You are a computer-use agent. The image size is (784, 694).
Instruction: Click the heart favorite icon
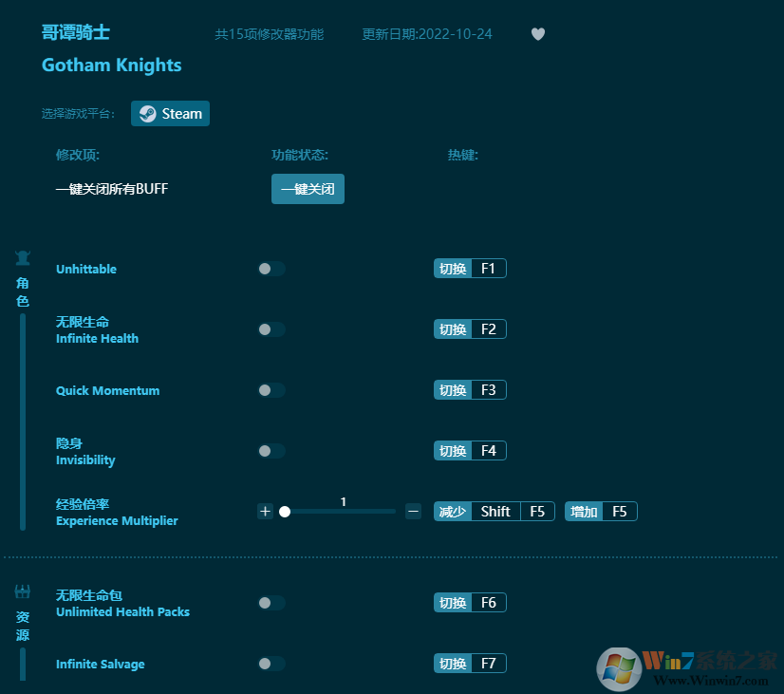pos(537,34)
